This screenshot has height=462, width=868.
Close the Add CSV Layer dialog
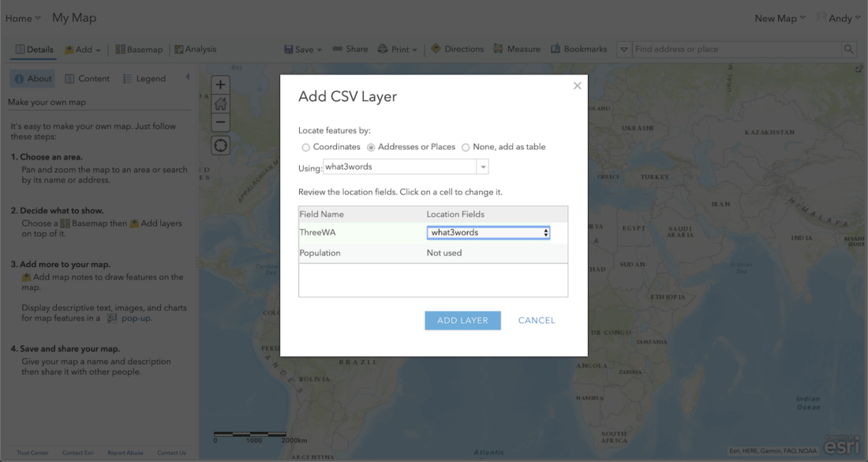pos(578,85)
